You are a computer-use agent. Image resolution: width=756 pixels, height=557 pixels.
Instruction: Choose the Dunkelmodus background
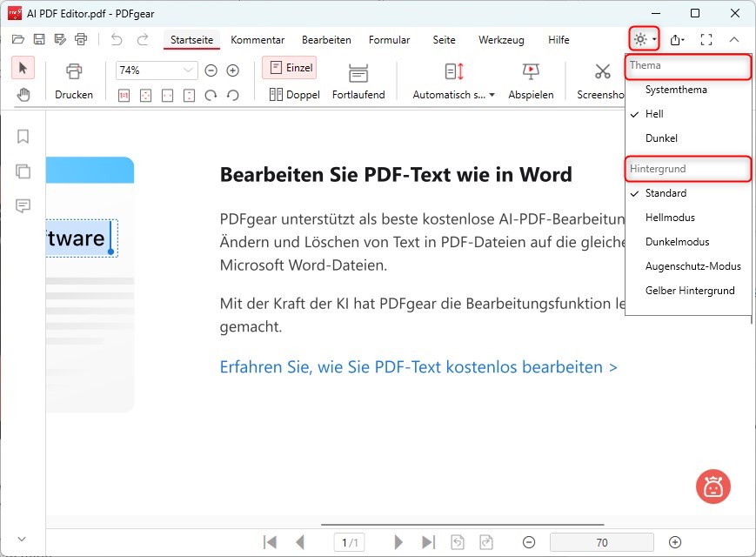pyautogui.click(x=688, y=242)
